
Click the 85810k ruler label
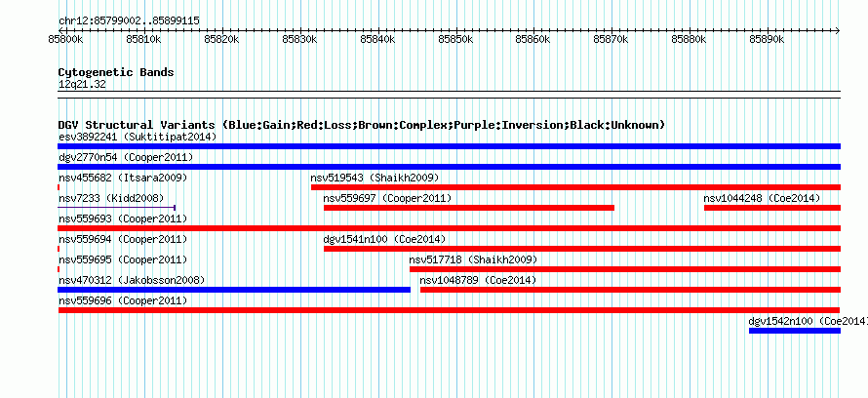point(144,39)
